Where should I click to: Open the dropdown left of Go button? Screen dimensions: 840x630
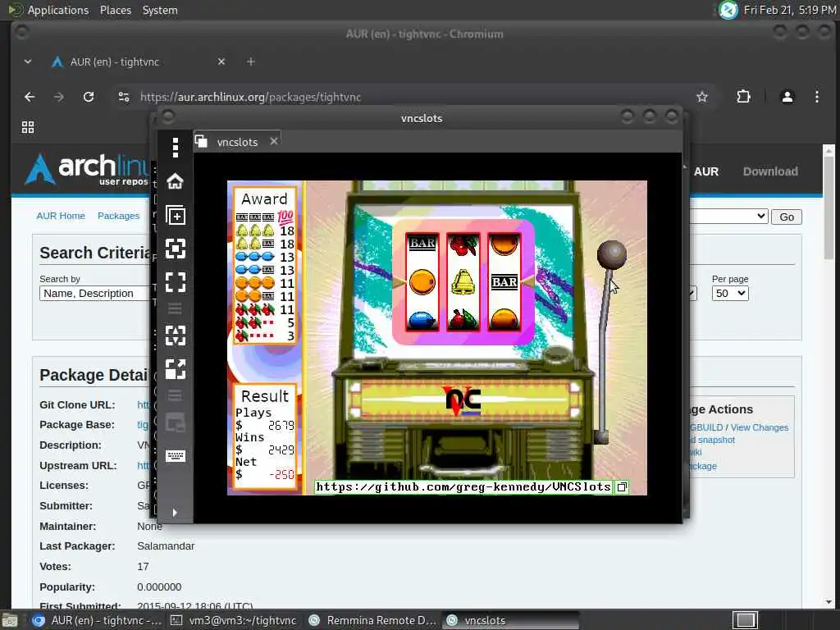[728, 217]
